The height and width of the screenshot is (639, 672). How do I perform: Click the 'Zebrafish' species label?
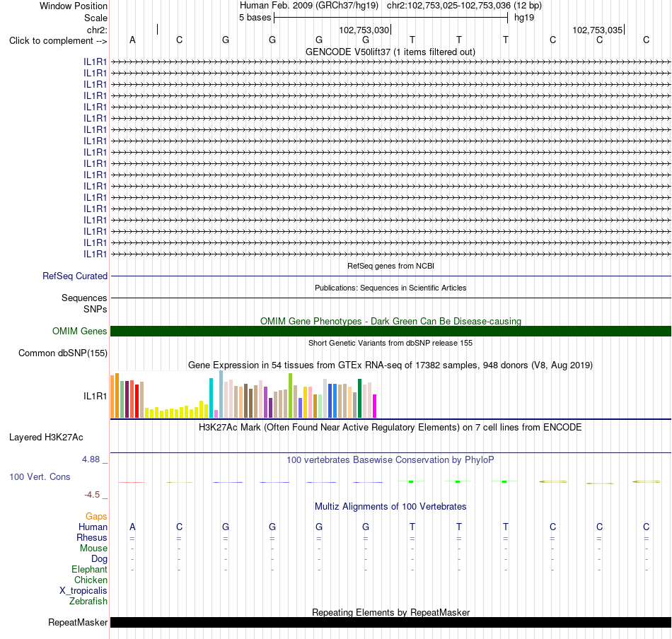pyautogui.click(x=88, y=601)
